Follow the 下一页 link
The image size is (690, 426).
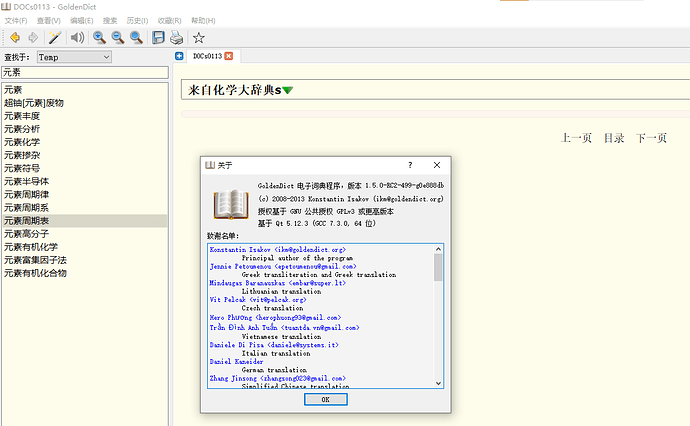(x=651, y=138)
